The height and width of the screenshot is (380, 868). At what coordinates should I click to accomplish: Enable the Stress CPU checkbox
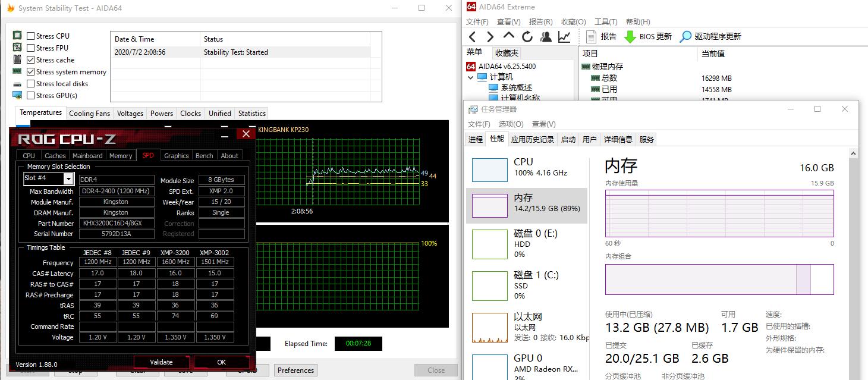pyautogui.click(x=30, y=36)
